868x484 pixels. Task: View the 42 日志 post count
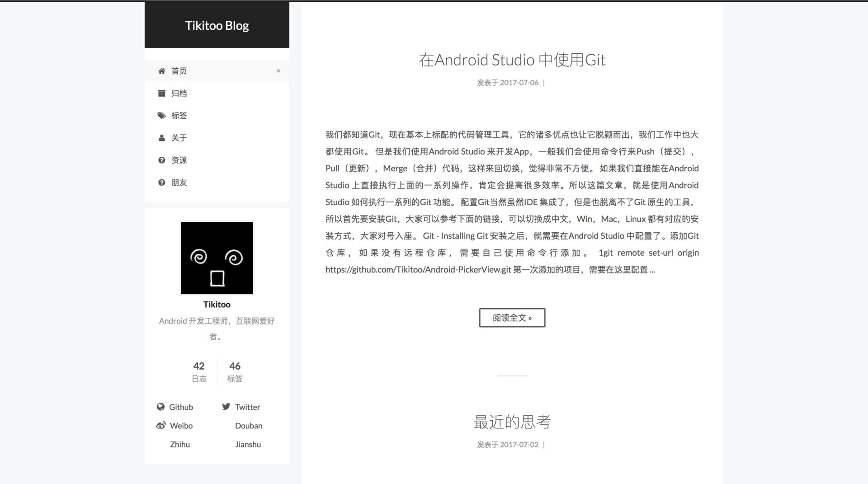pyautogui.click(x=199, y=371)
